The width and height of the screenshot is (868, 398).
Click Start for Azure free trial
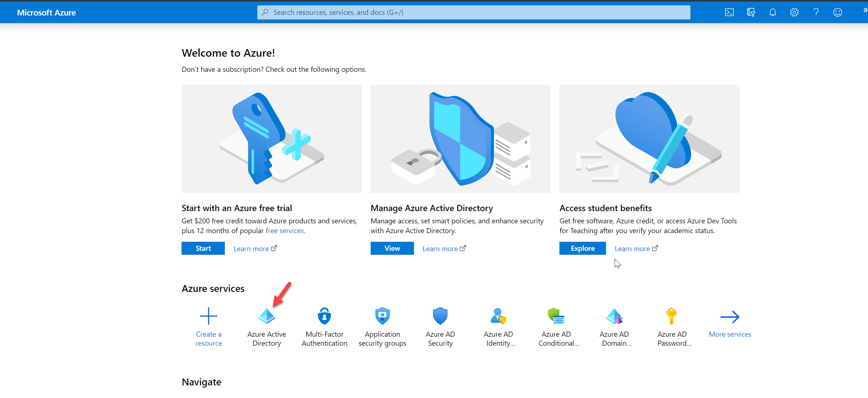click(203, 248)
